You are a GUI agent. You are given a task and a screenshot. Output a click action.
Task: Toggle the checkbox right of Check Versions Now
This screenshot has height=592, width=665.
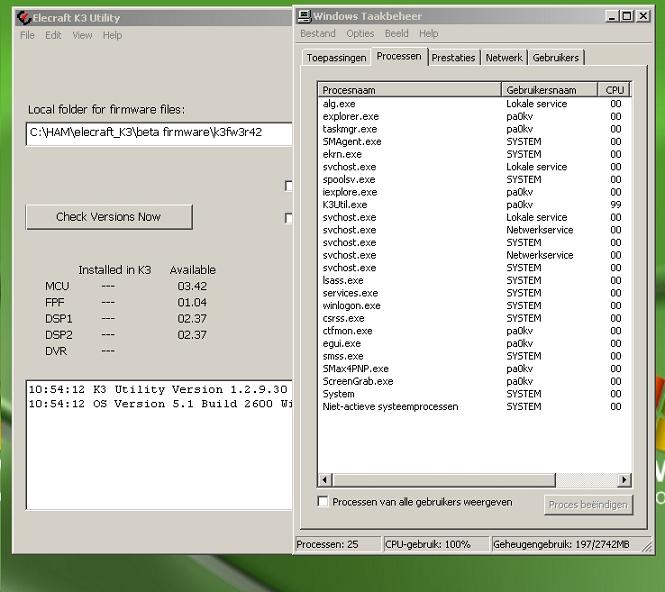click(289, 218)
